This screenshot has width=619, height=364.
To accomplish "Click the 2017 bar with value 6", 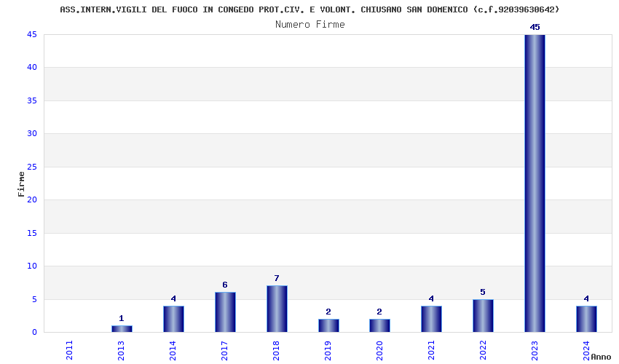I will (x=225, y=312).
